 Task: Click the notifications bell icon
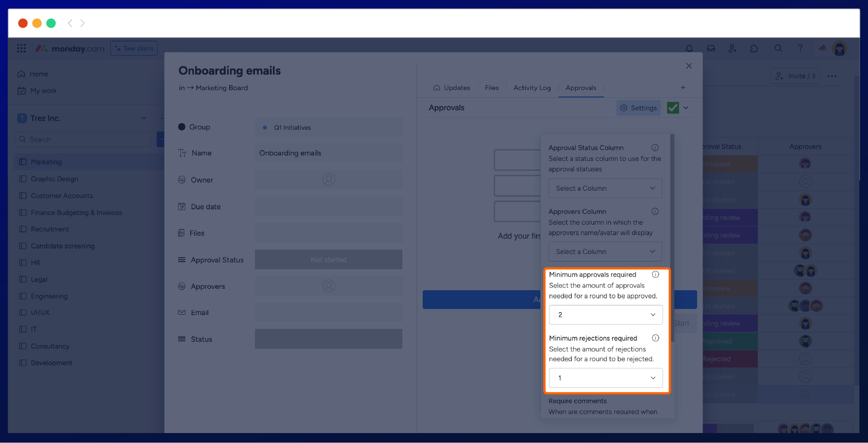point(689,48)
